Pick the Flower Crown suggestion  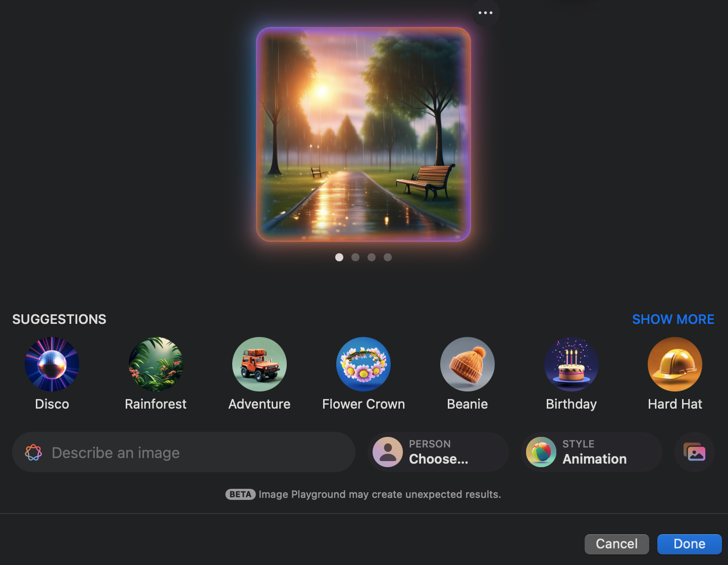click(363, 364)
